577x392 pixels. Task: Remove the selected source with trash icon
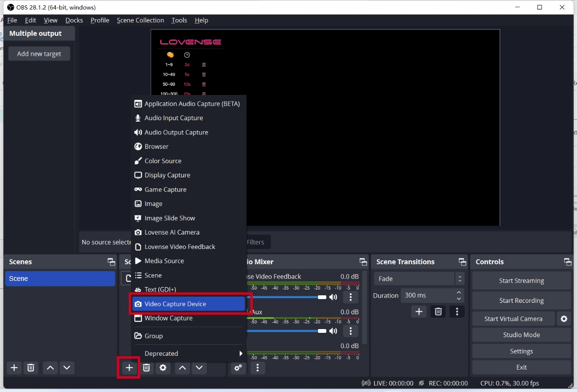[146, 368]
